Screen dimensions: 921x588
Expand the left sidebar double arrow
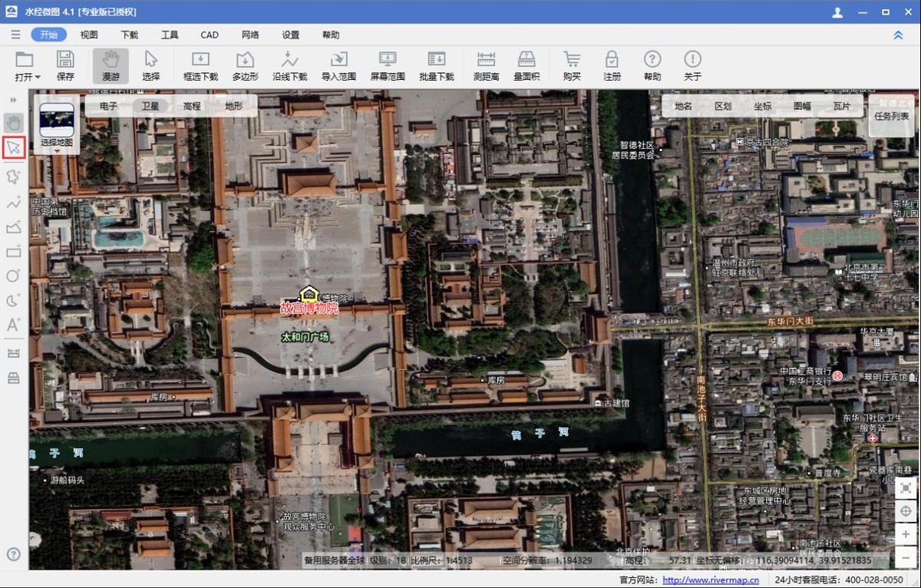pos(14,101)
